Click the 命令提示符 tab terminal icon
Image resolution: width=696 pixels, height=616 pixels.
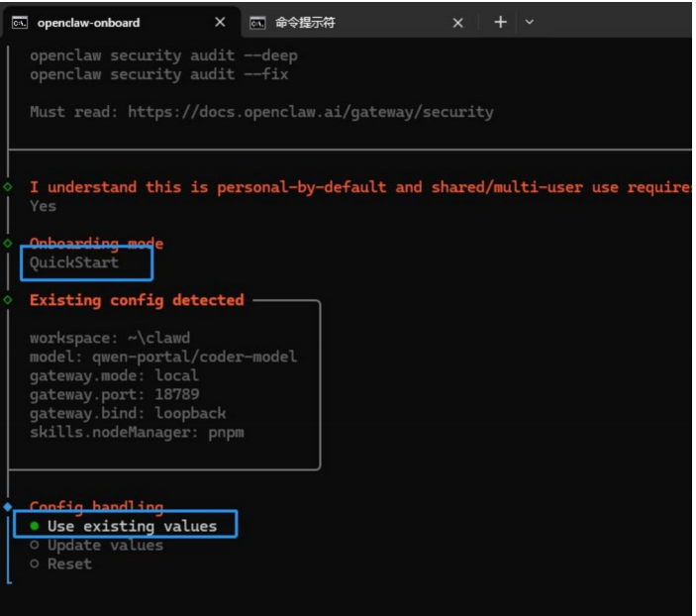[257, 23]
